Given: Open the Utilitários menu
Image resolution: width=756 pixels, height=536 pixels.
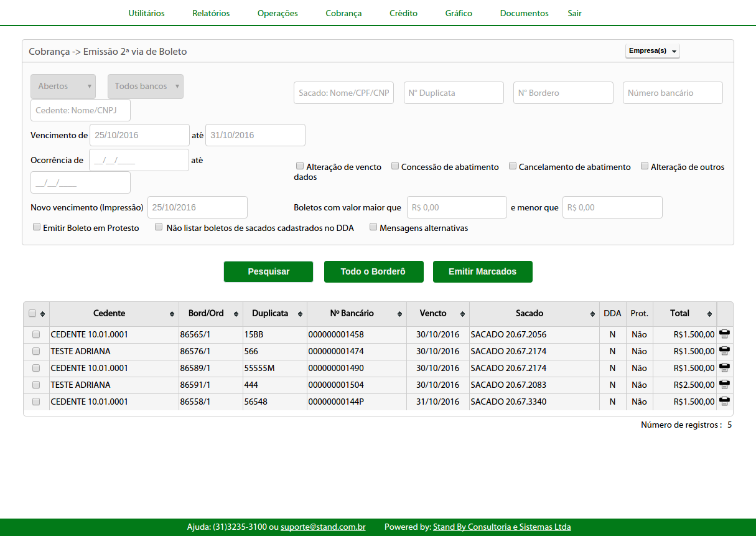Looking at the screenshot, I should [147, 13].
